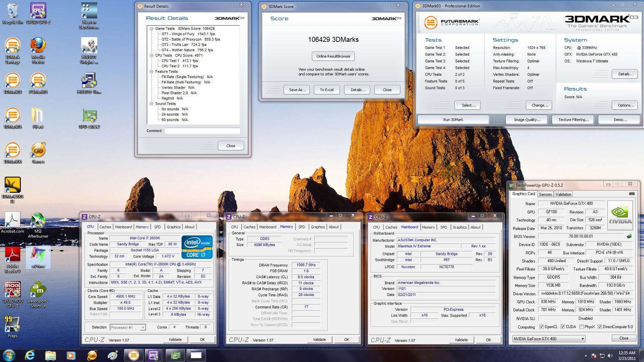This screenshot has width=644, height=362.
Task: Click Options button under Results
Action: (625, 105)
